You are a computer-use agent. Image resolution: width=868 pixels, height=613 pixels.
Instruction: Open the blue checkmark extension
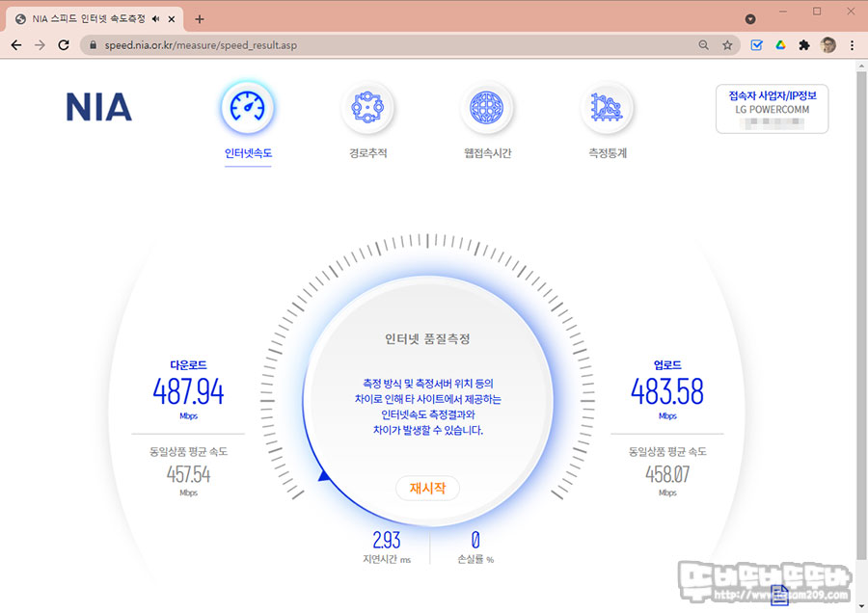756,45
